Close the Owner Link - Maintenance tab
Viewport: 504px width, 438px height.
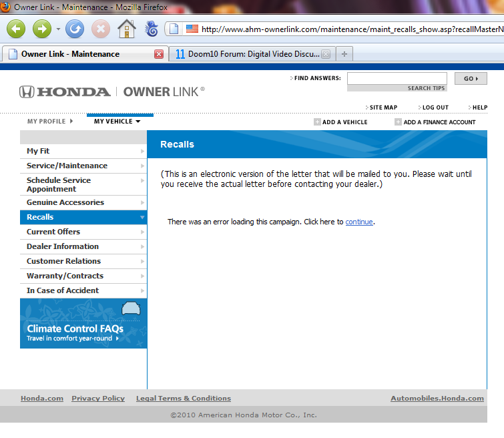point(159,54)
